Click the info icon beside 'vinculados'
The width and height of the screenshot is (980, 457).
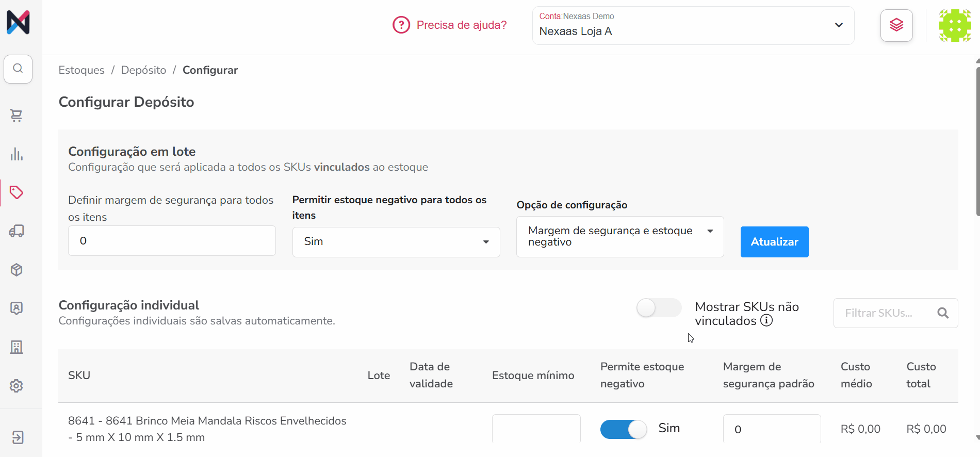click(766, 320)
